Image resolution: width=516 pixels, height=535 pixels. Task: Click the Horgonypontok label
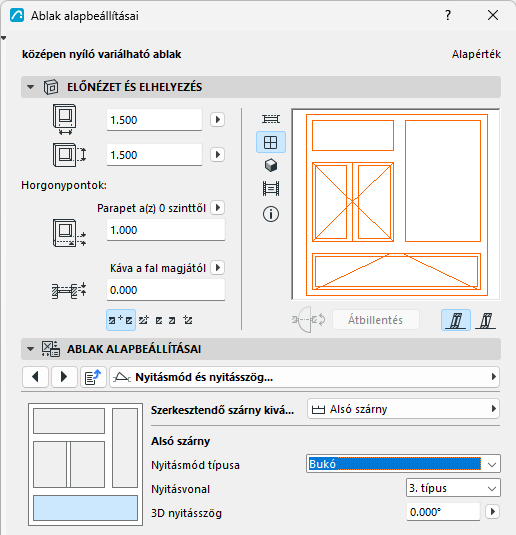pos(64,185)
